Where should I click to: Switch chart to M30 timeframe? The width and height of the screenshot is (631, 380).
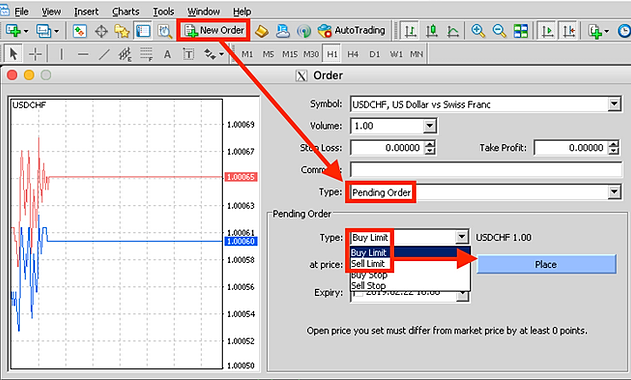tap(311, 54)
